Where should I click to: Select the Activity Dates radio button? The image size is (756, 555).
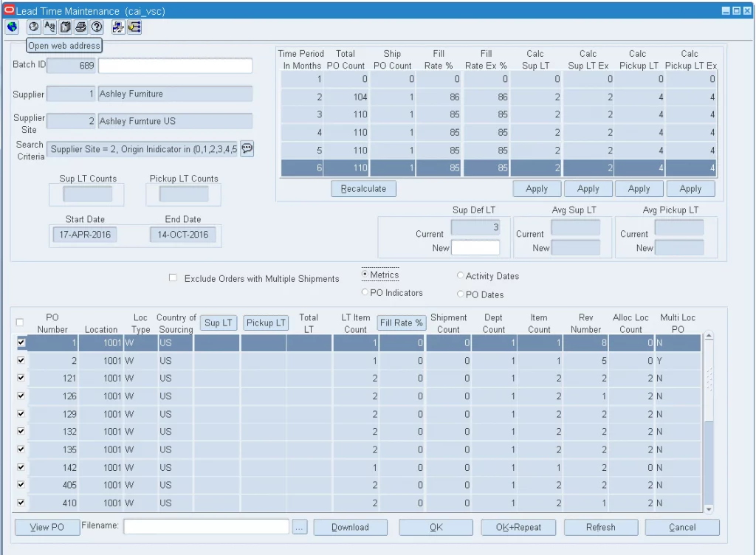[461, 275]
